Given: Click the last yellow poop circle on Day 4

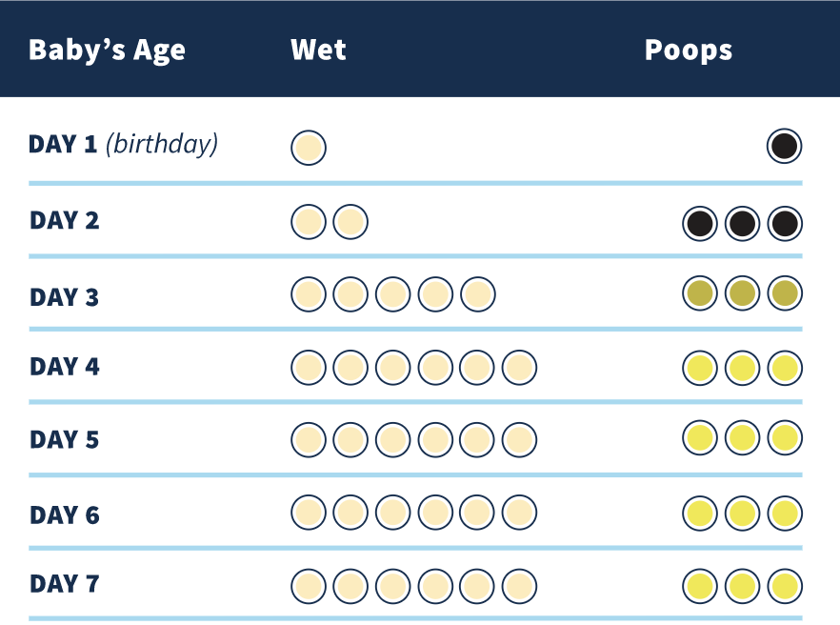Looking at the screenshot, I should pos(784,367).
